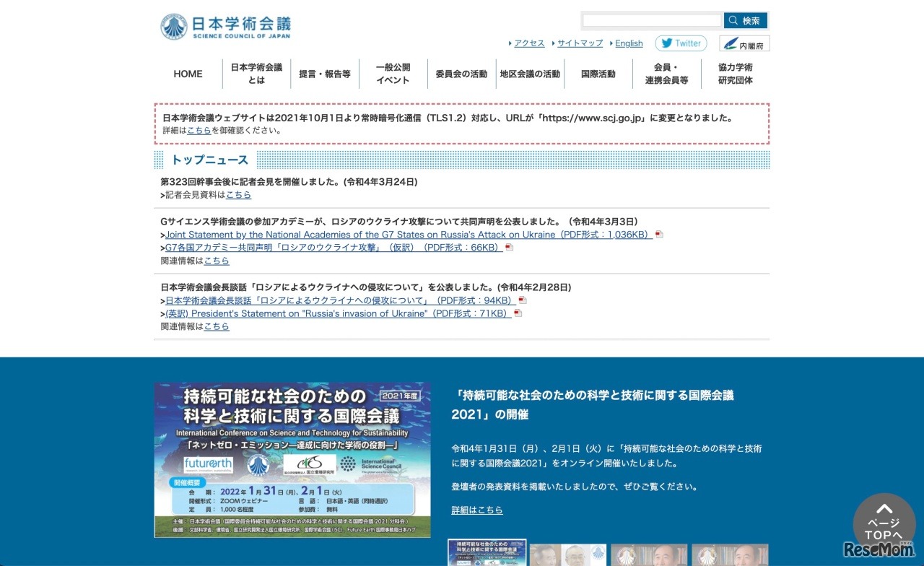Select 委員会の活動 from the navigation
This screenshot has width=924, height=566.
coord(462,74)
